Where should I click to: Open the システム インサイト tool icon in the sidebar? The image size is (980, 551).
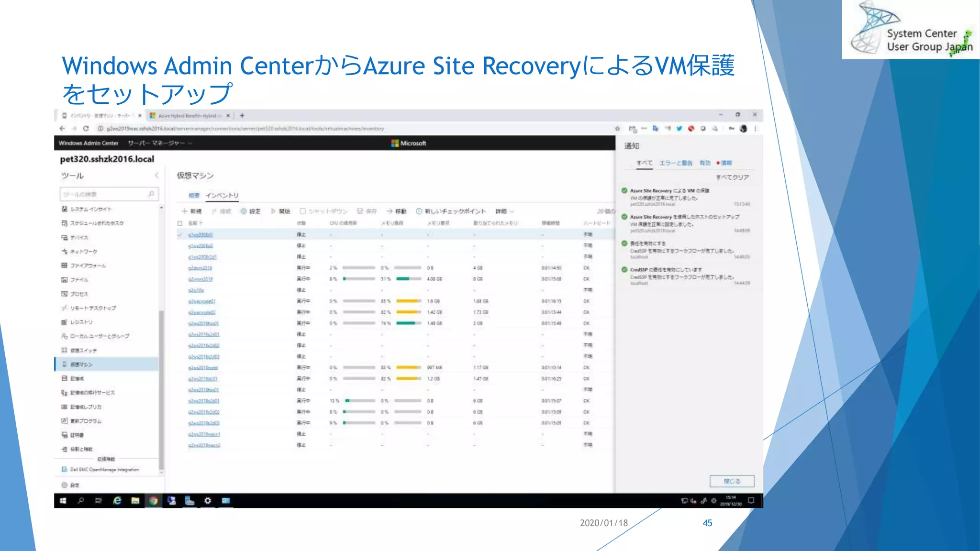coord(64,209)
